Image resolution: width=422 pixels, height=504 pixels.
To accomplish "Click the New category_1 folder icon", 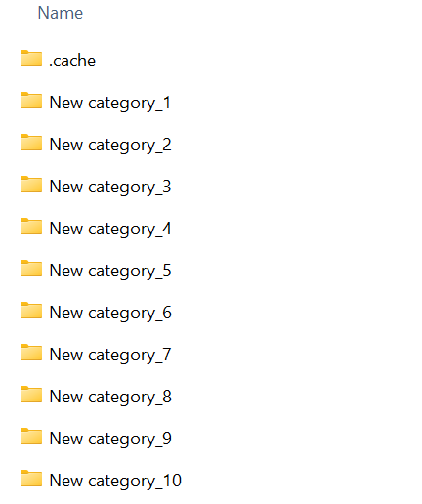I will click(x=31, y=101).
